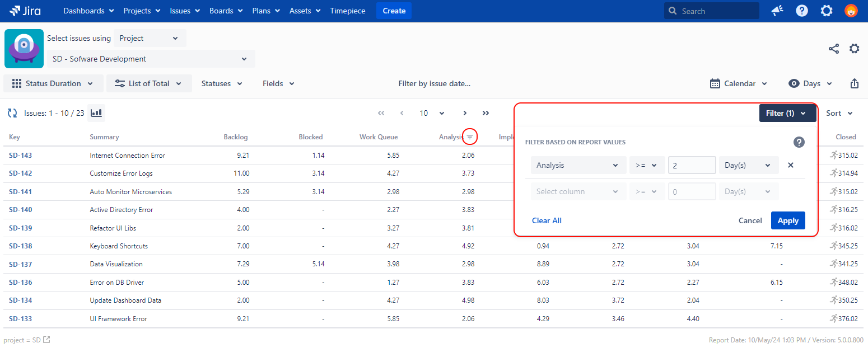Open Jira notifications megaphone icon
Screen dimensions: 868x348
coord(777,11)
